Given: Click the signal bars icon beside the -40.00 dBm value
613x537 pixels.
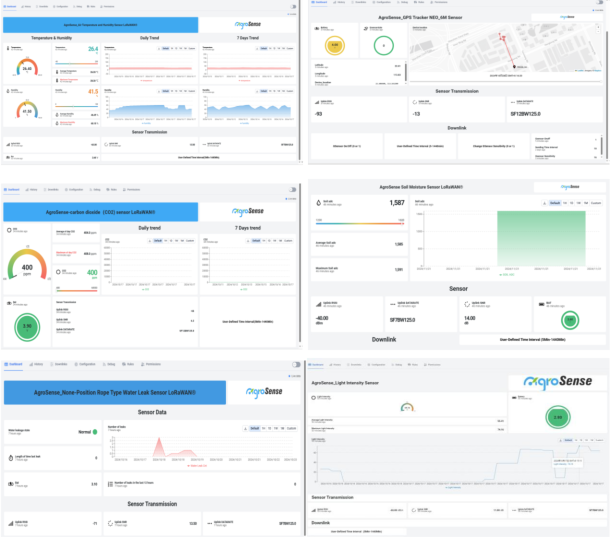Looking at the screenshot, I should [319, 304].
